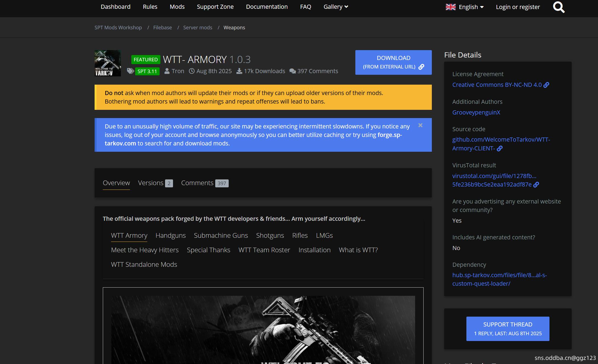Click the 'Aug 8th 2025' date text
Screen dimensions: 598x364
tap(214, 71)
